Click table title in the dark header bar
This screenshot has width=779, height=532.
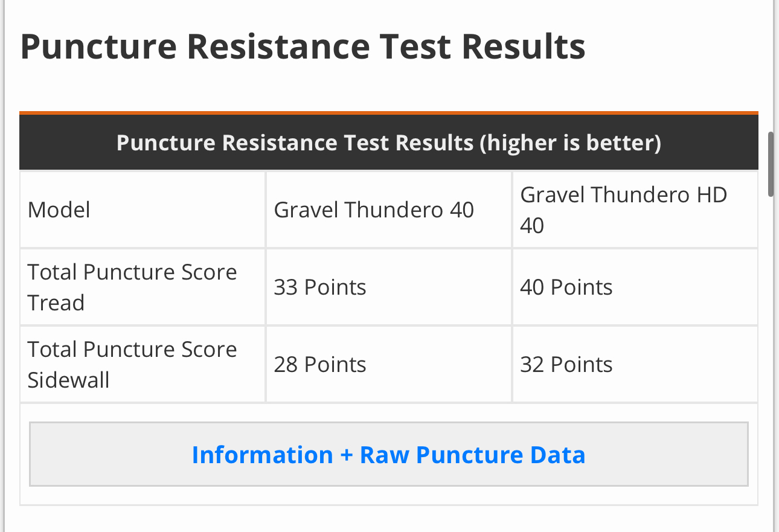point(295,143)
